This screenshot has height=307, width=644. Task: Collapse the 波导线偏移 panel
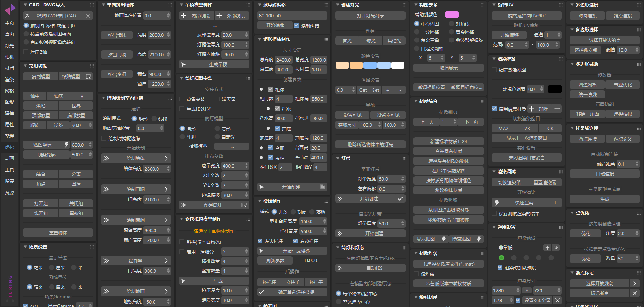pyautogui.click(x=259, y=5)
